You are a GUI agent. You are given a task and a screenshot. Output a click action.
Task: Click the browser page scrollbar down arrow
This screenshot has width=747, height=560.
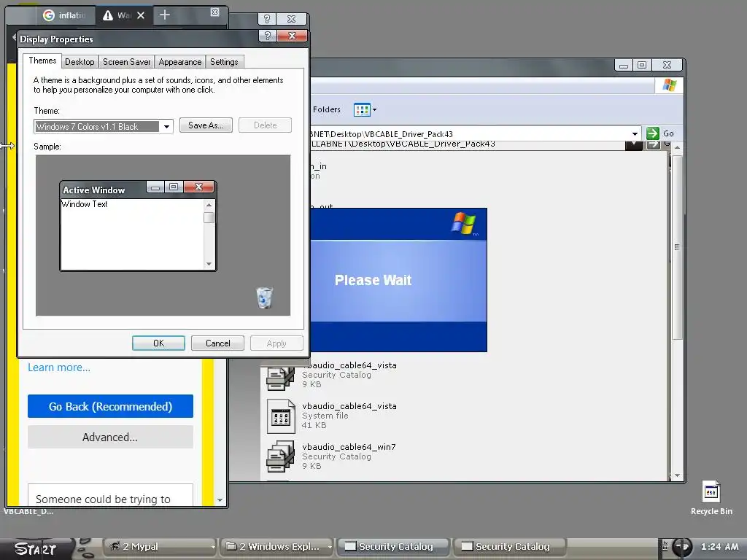pyautogui.click(x=220, y=500)
